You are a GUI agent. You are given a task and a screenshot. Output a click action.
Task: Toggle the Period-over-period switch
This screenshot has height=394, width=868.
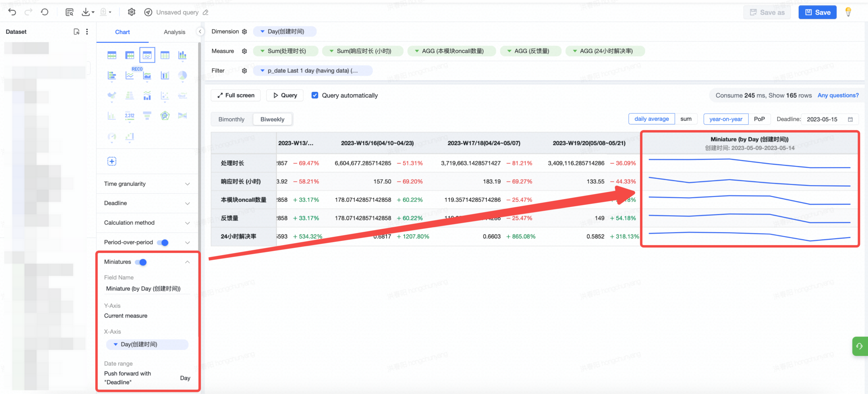pyautogui.click(x=163, y=242)
